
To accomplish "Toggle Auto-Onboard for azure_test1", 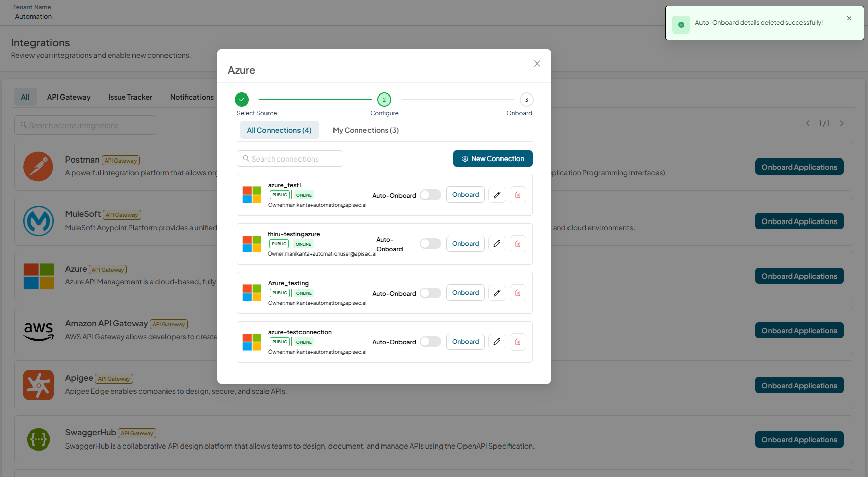I will click(430, 195).
